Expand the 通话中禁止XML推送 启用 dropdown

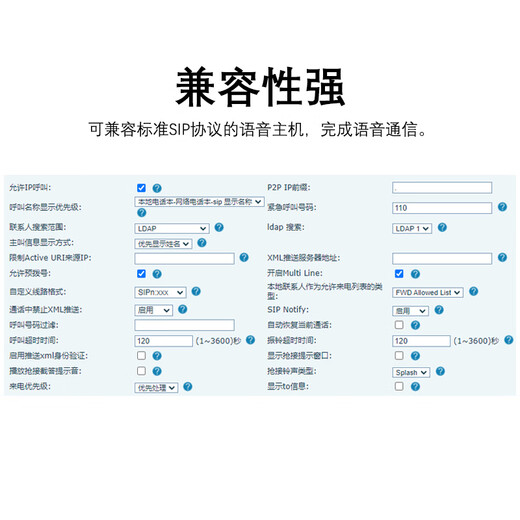pyautogui.click(x=154, y=310)
